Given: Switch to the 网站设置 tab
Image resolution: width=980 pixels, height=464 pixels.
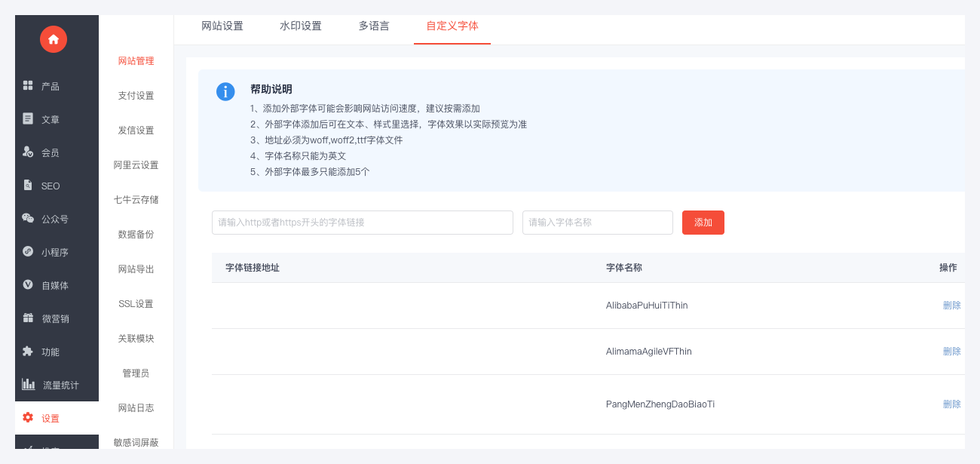Looking at the screenshot, I should 222,26.
